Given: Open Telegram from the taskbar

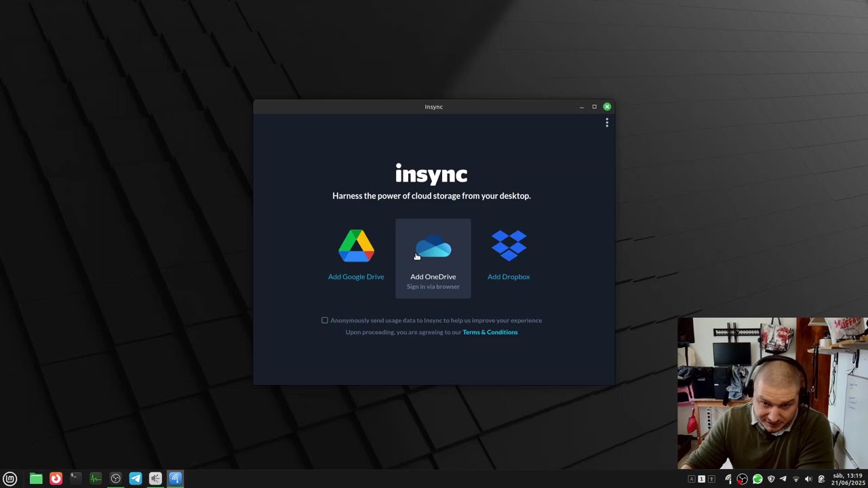Looking at the screenshot, I should (x=136, y=479).
